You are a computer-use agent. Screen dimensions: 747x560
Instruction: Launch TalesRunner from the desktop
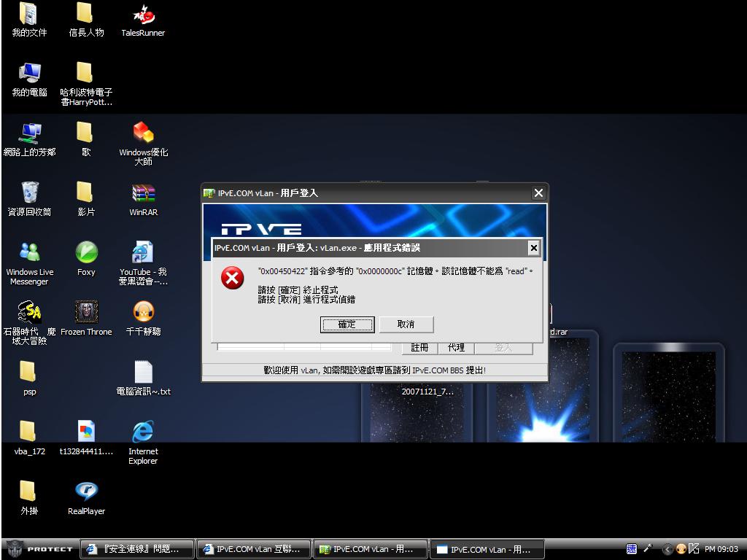(143, 20)
